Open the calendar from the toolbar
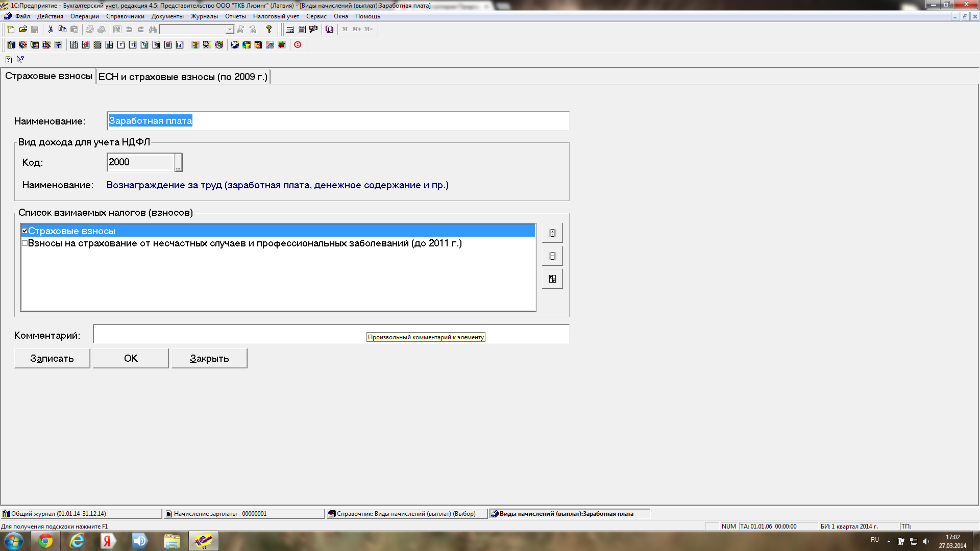 302,29
